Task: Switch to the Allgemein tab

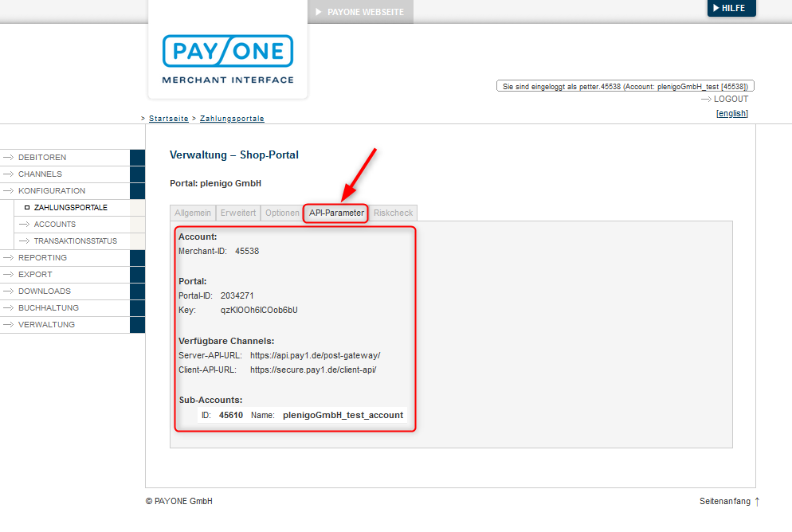Action: [x=193, y=213]
